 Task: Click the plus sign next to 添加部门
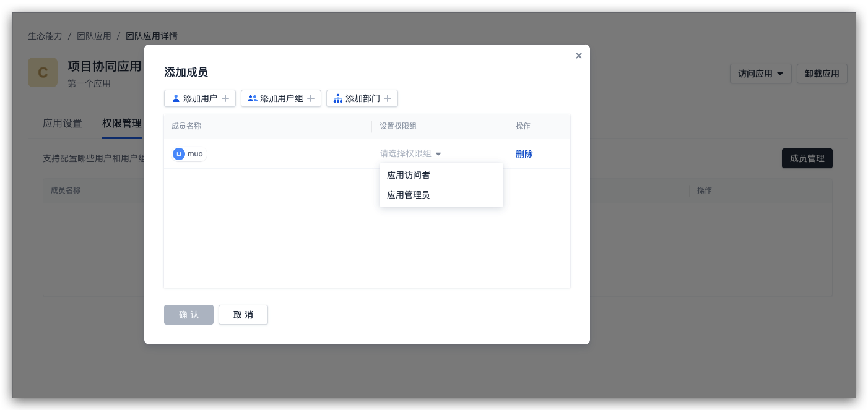point(388,98)
